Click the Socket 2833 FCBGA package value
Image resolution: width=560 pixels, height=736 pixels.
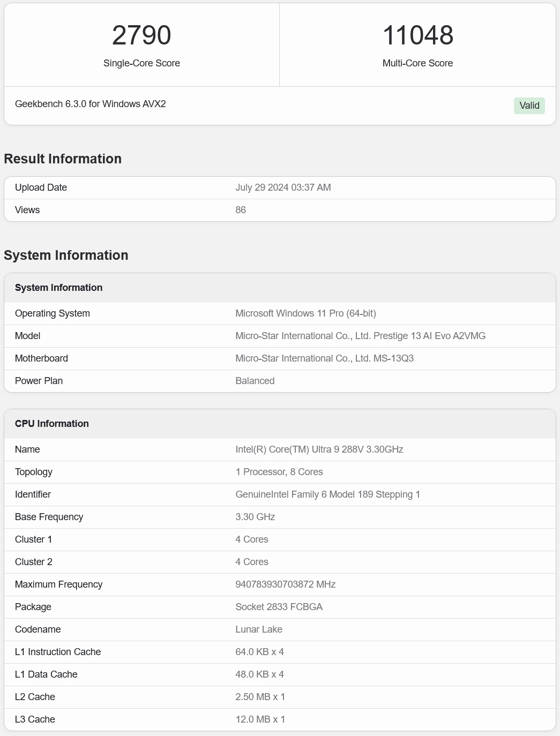[x=279, y=607]
